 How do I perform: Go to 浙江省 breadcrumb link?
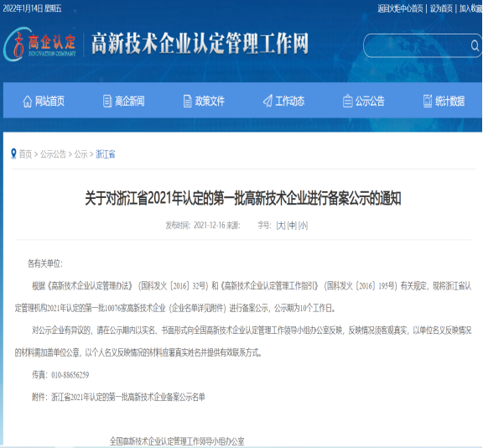(x=106, y=154)
